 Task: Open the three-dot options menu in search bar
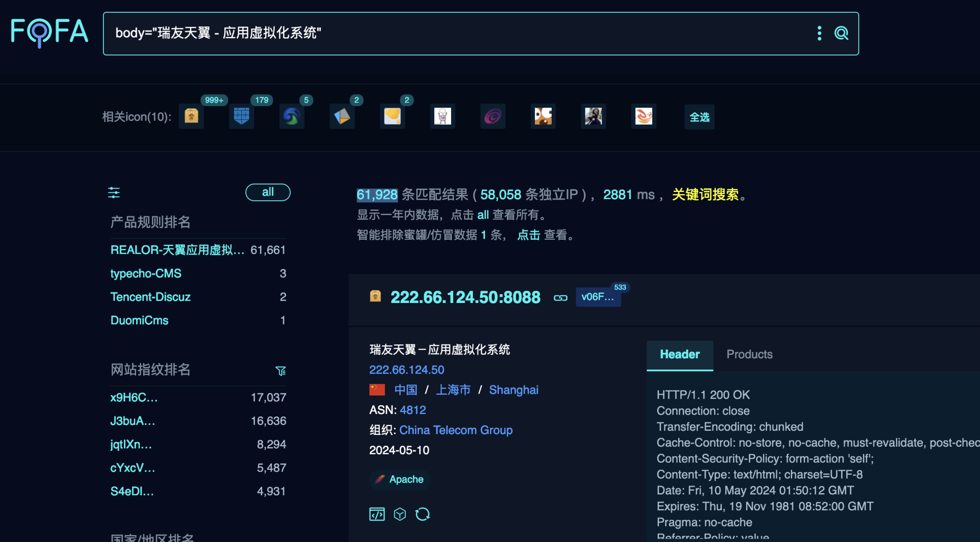[819, 33]
